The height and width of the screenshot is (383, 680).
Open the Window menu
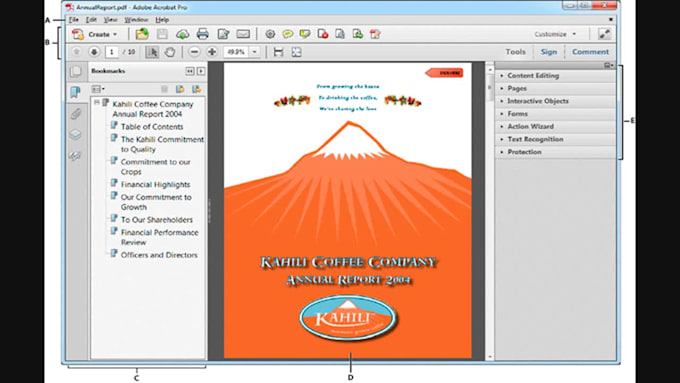pos(136,20)
